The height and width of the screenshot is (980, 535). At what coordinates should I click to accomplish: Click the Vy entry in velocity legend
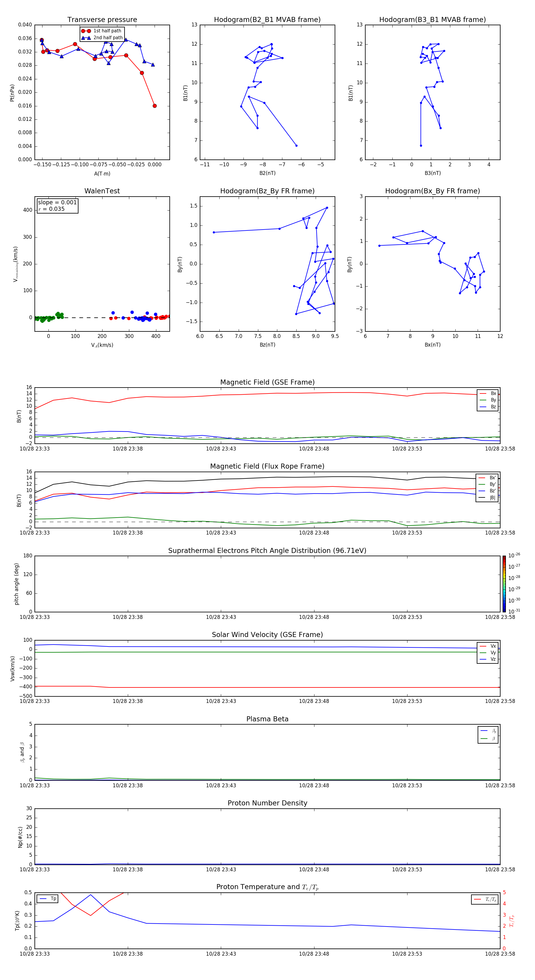[x=488, y=652]
